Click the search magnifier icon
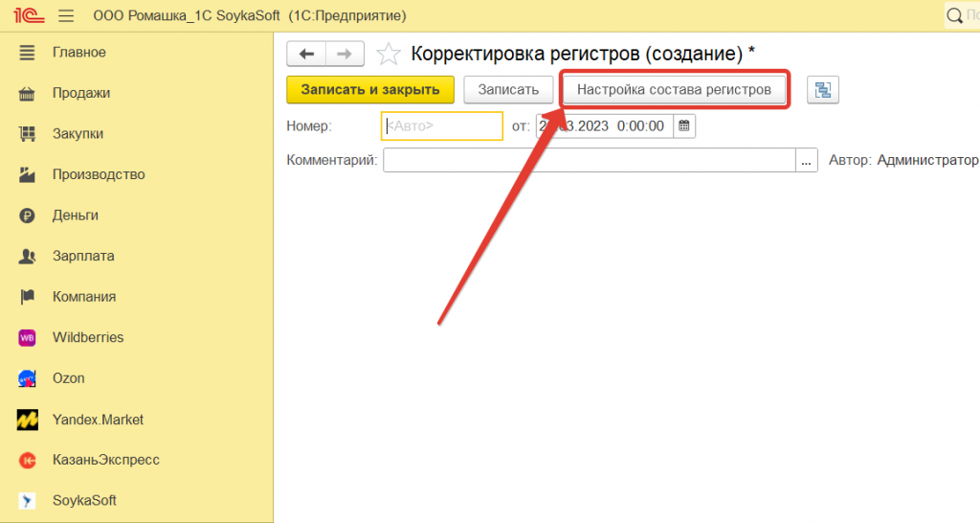 954,15
